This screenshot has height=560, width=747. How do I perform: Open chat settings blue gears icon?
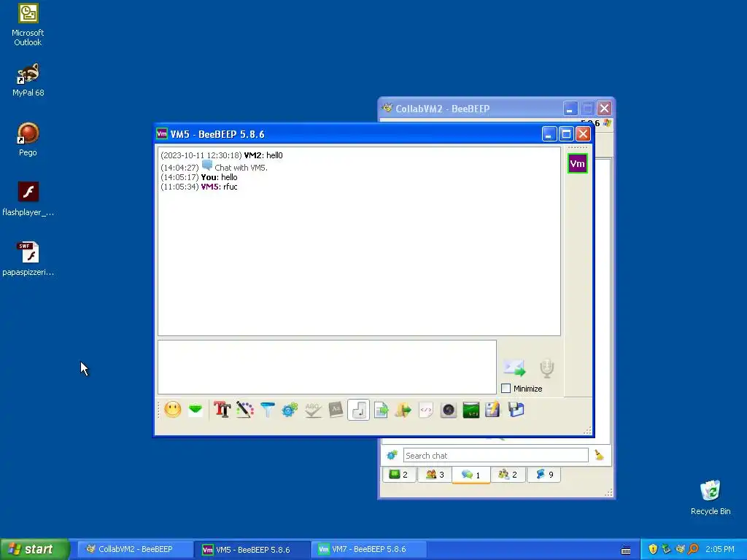(x=290, y=410)
